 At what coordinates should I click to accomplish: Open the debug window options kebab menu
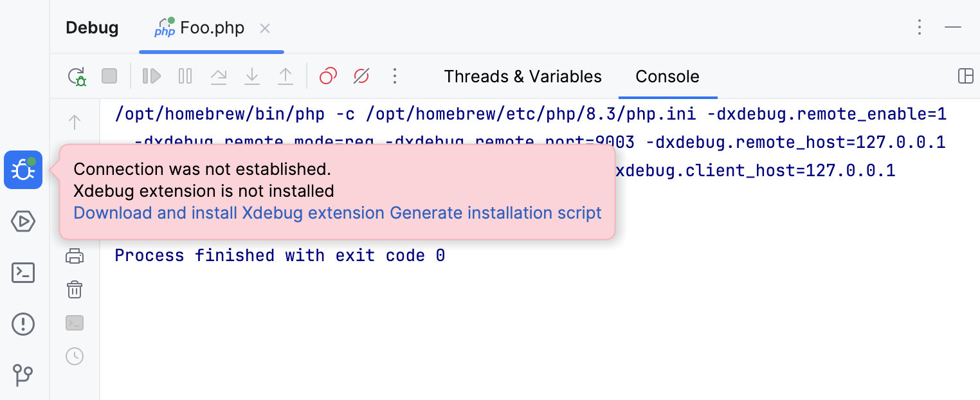click(919, 28)
